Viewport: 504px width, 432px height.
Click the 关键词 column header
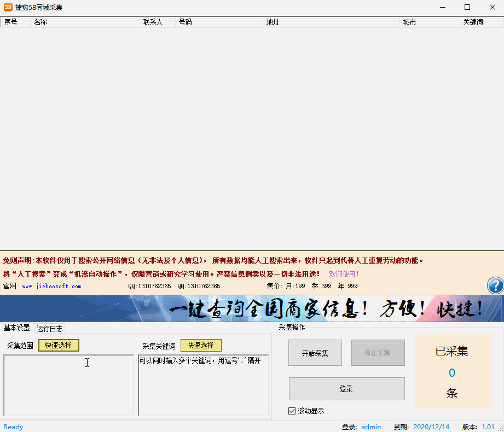[482, 22]
